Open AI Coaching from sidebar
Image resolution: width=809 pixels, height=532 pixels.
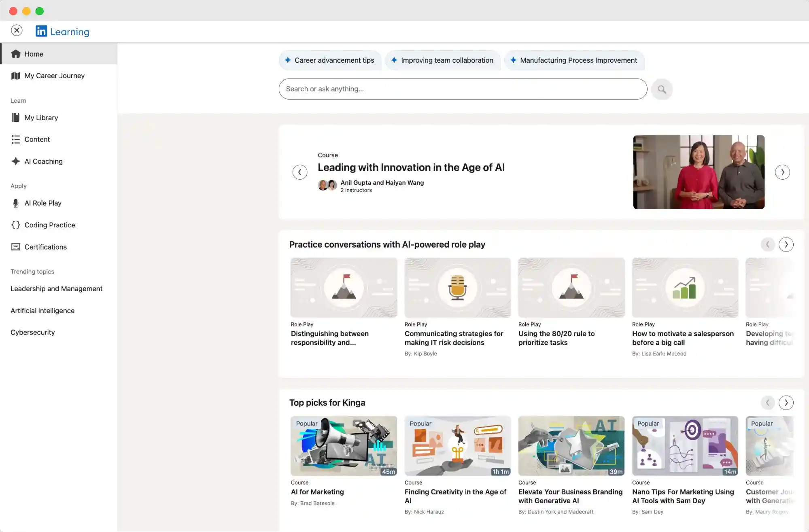click(x=59, y=161)
